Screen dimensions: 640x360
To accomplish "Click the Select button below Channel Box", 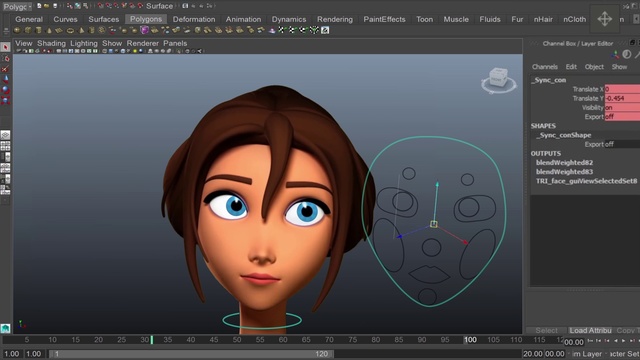I will click(546, 330).
